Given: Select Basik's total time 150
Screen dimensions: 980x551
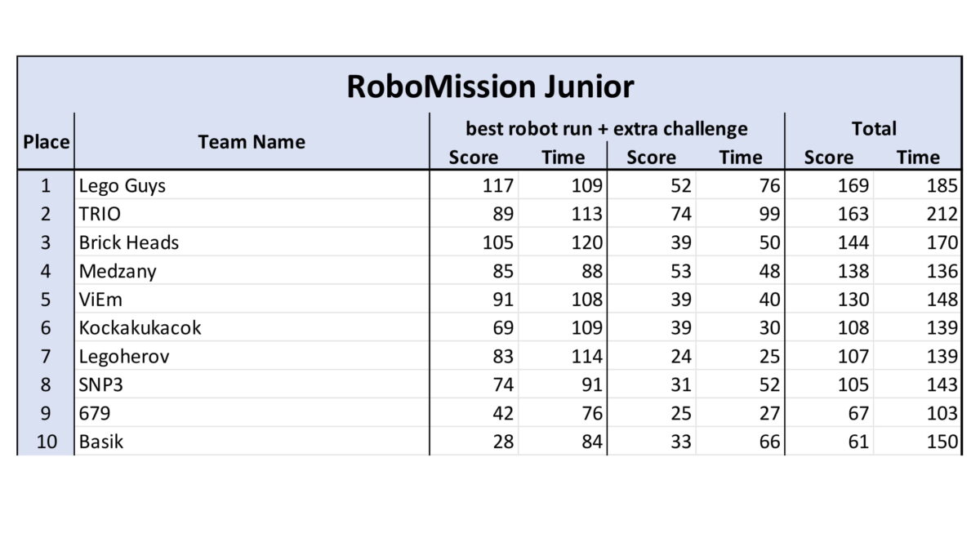Looking at the screenshot, I should coord(917,442).
